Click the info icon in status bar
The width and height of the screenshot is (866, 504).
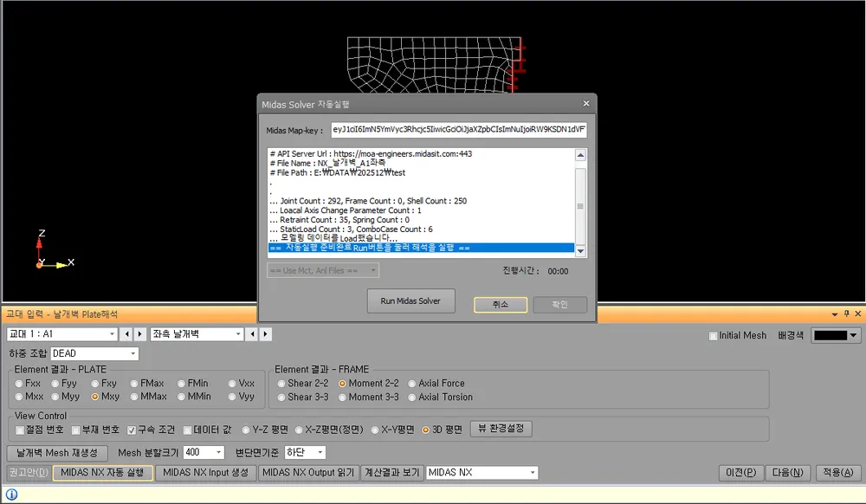tap(11, 494)
